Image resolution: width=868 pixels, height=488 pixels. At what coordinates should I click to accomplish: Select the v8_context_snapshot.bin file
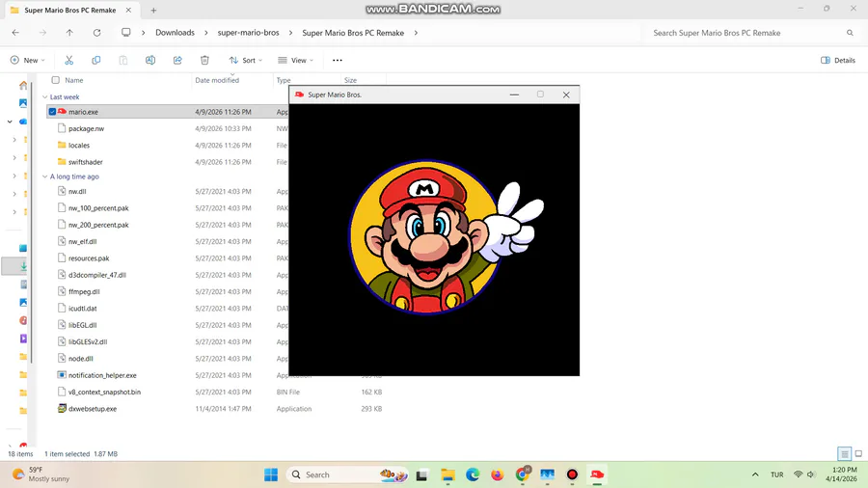pyautogui.click(x=104, y=392)
